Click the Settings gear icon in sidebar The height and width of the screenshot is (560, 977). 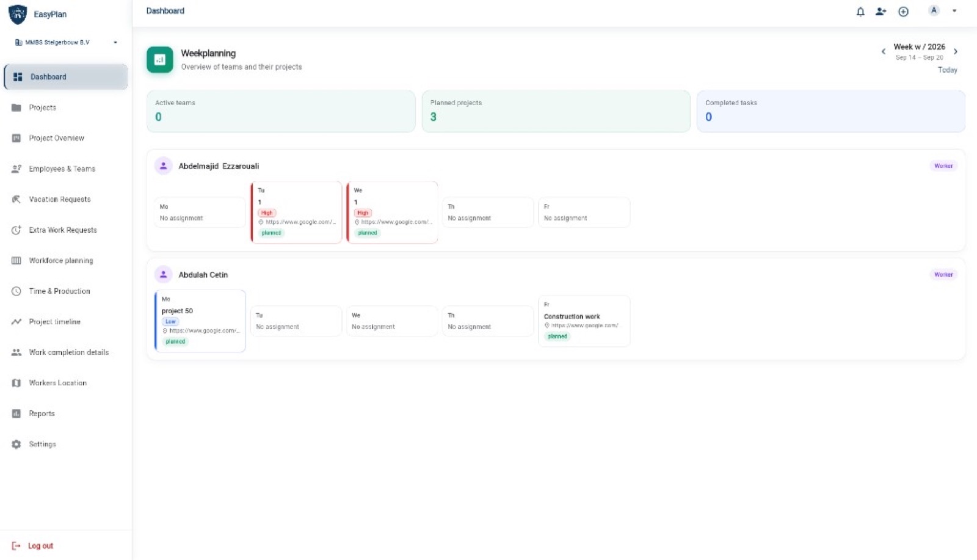coord(16,444)
